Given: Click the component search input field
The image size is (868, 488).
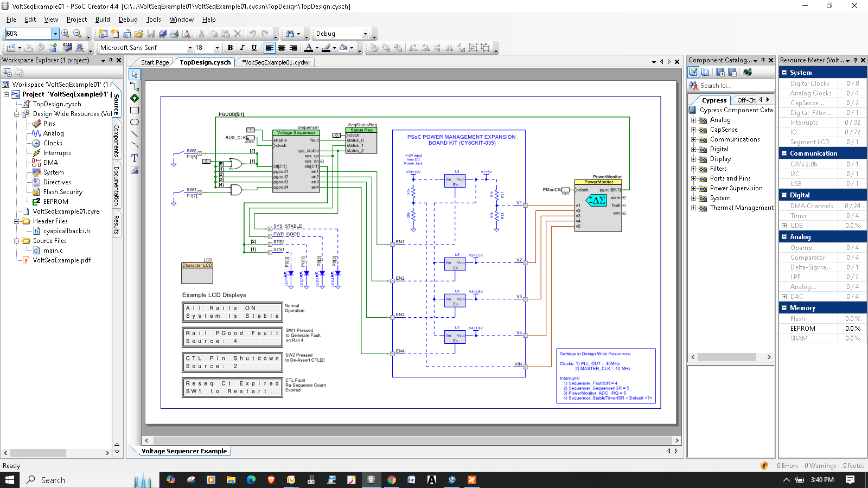Looking at the screenshot, I should (x=736, y=86).
